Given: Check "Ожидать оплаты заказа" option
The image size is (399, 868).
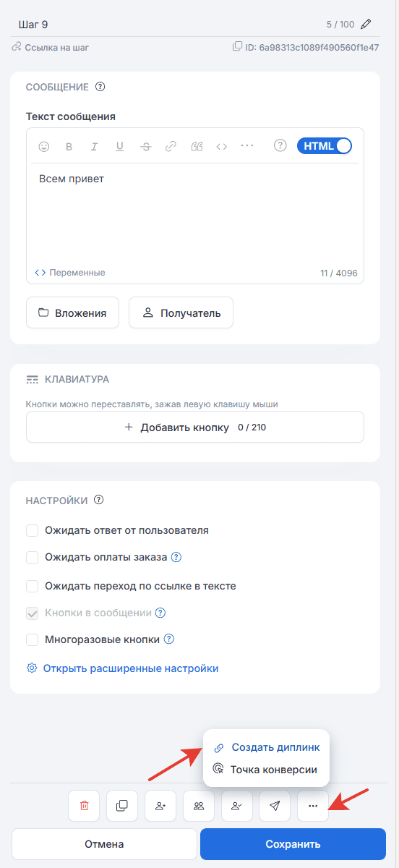Looking at the screenshot, I should pos(32,558).
